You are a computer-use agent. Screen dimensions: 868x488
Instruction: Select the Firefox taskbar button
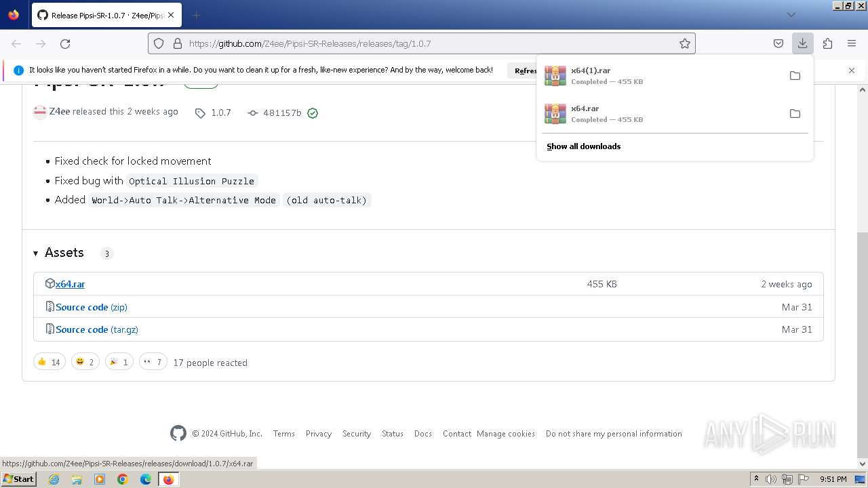[168, 479]
